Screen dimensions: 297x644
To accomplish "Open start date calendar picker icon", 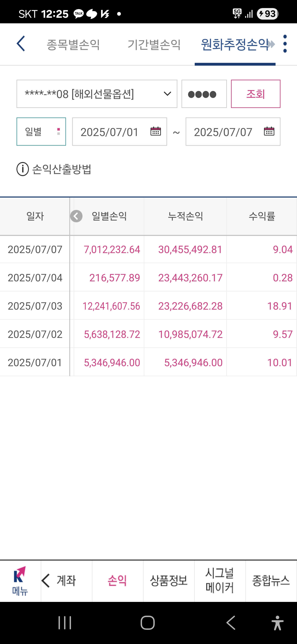I will point(155,131).
